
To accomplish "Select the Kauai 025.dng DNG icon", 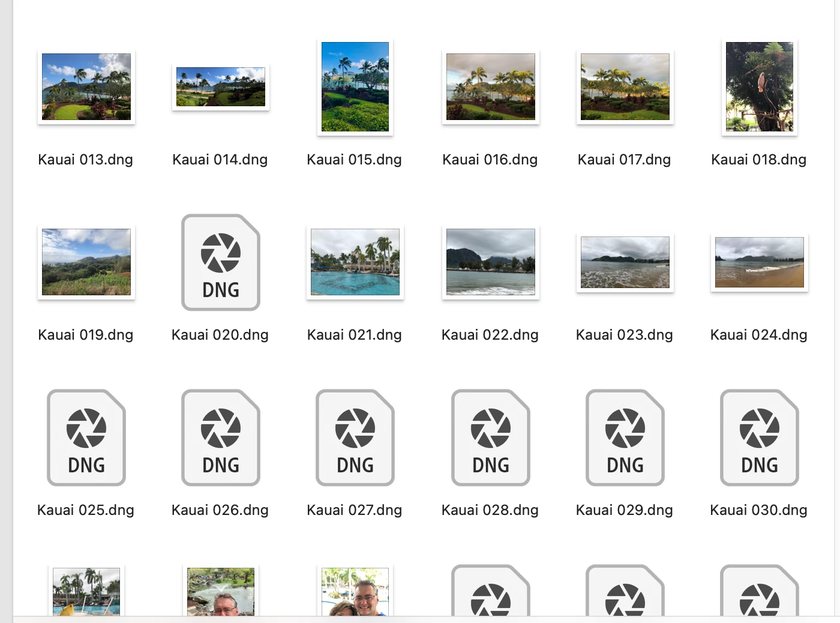I will click(x=86, y=438).
